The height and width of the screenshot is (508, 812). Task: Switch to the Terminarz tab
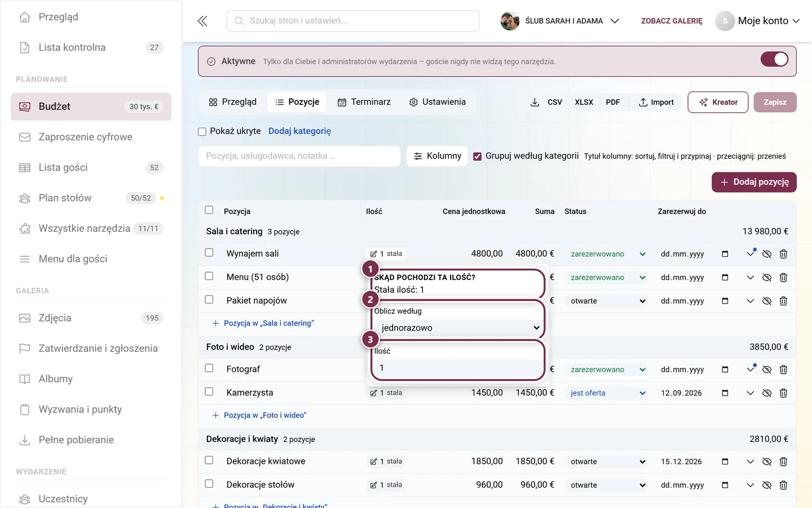[364, 102]
